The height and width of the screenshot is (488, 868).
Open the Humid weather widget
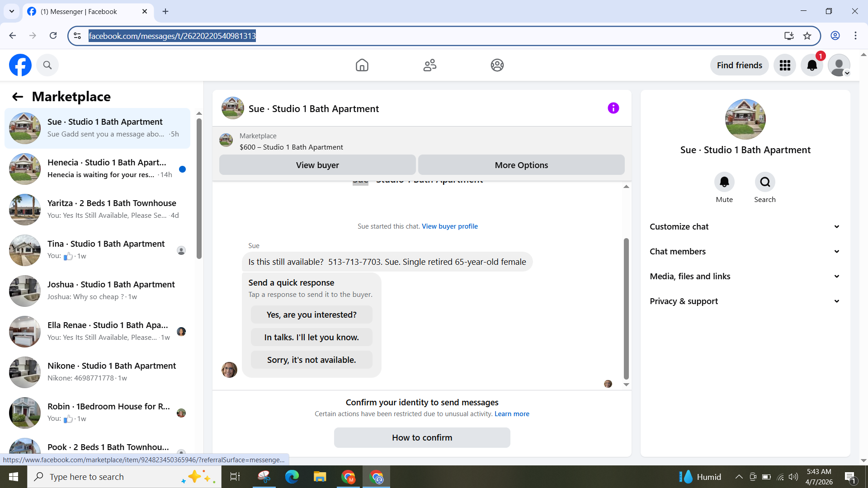point(700,477)
